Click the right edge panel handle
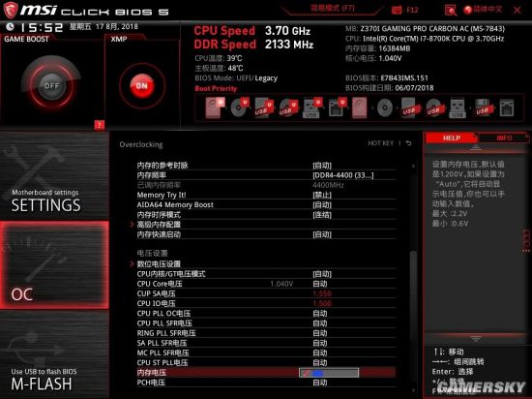This screenshot has width=532, height=399. click(526, 240)
